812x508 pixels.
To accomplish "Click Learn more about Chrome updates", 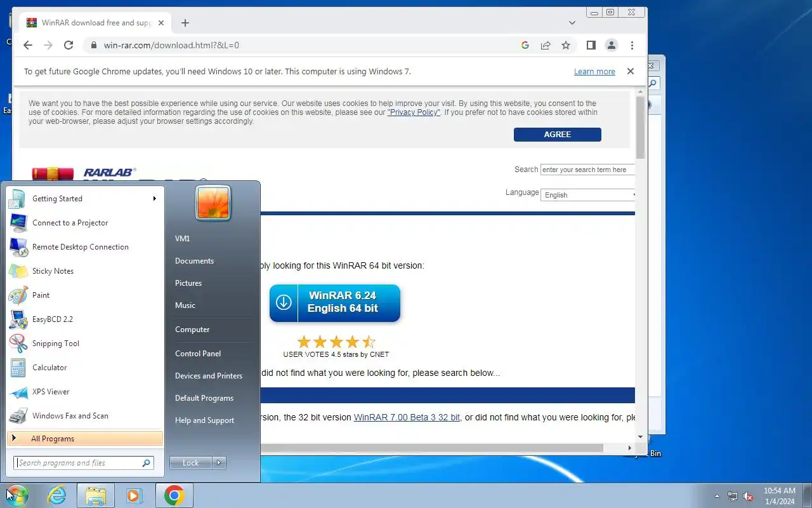I will point(594,72).
